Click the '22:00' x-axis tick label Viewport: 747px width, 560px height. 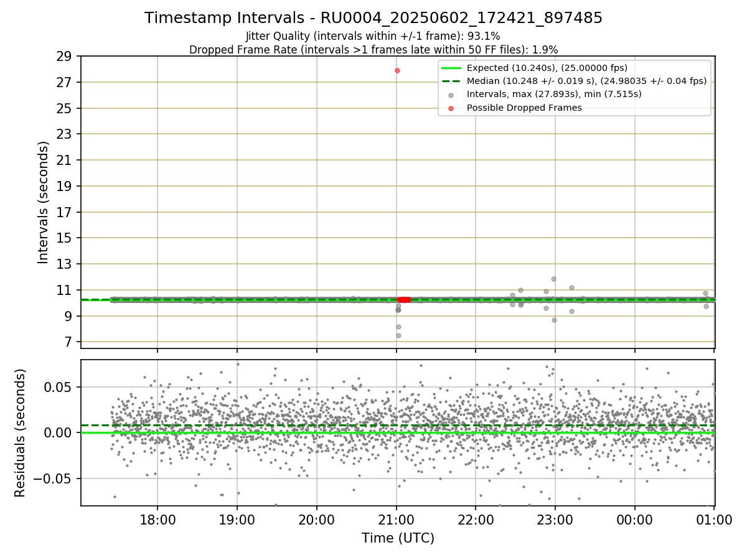(x=476, y=520)
